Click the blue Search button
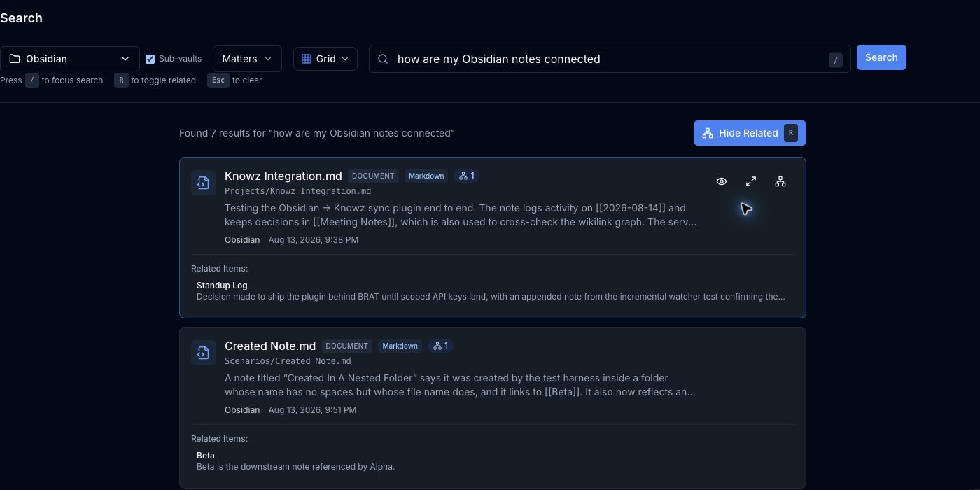Screen dimensions: 980x490 click(881, 58)
